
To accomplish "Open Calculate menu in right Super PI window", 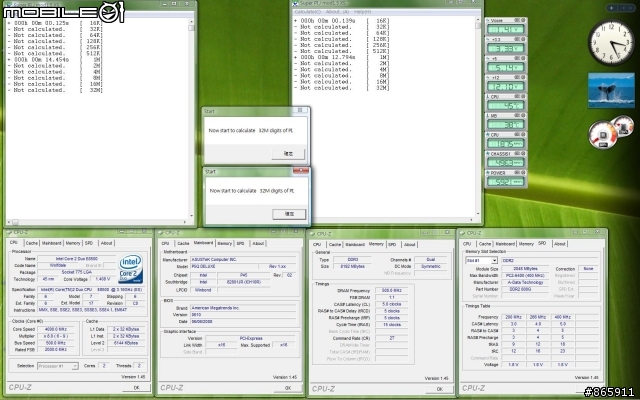I will [308, 12].
